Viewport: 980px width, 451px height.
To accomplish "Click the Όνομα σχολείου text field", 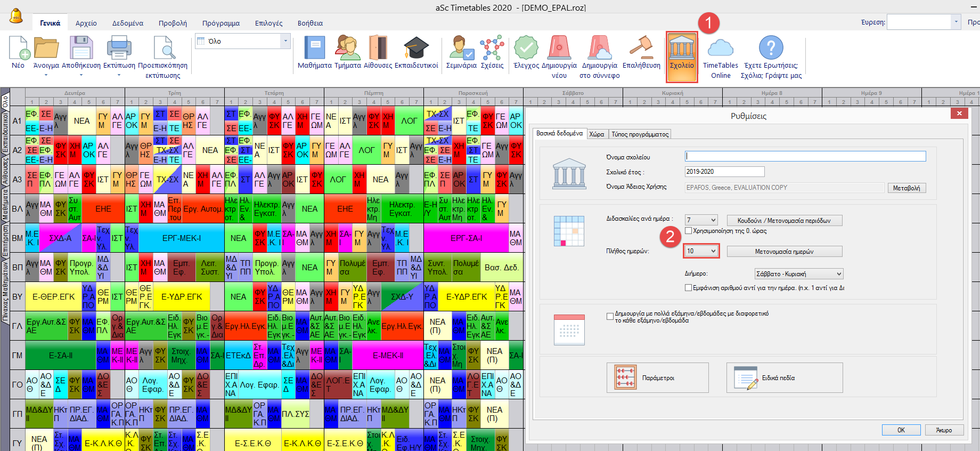I will (805, 156).
